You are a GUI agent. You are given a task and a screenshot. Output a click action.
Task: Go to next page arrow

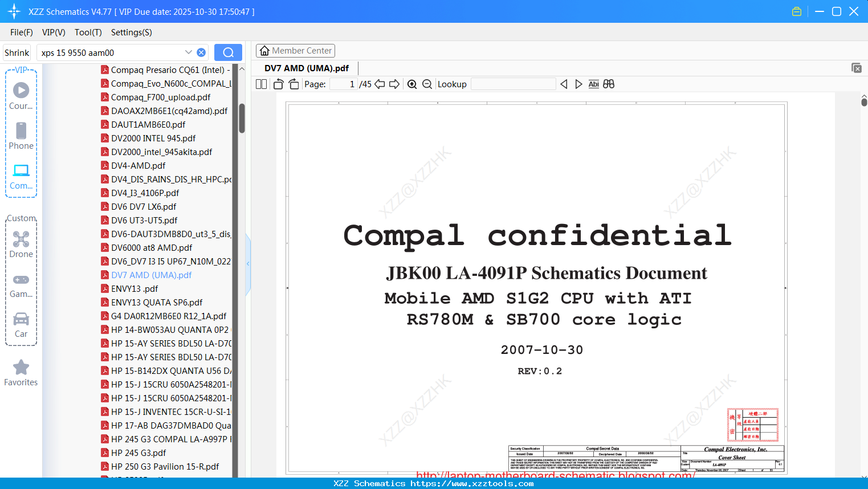click(394, 84)
